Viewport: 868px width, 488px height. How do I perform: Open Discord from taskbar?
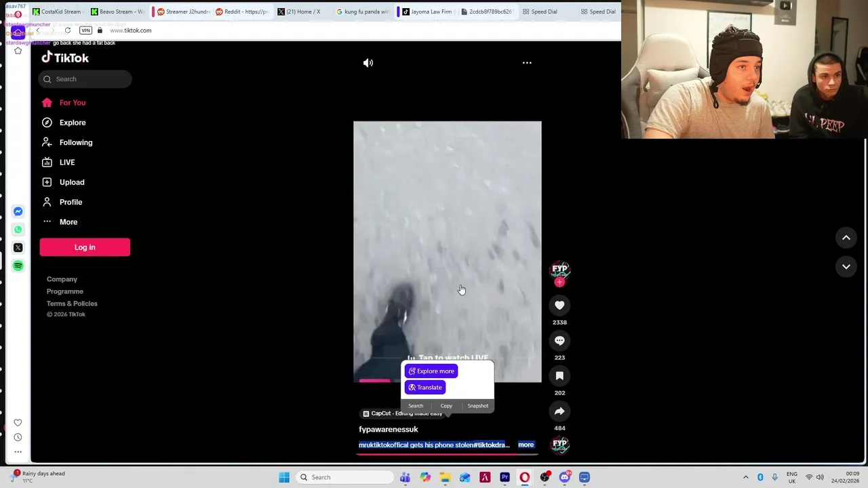pyautogui.click(x=564, y=477)
